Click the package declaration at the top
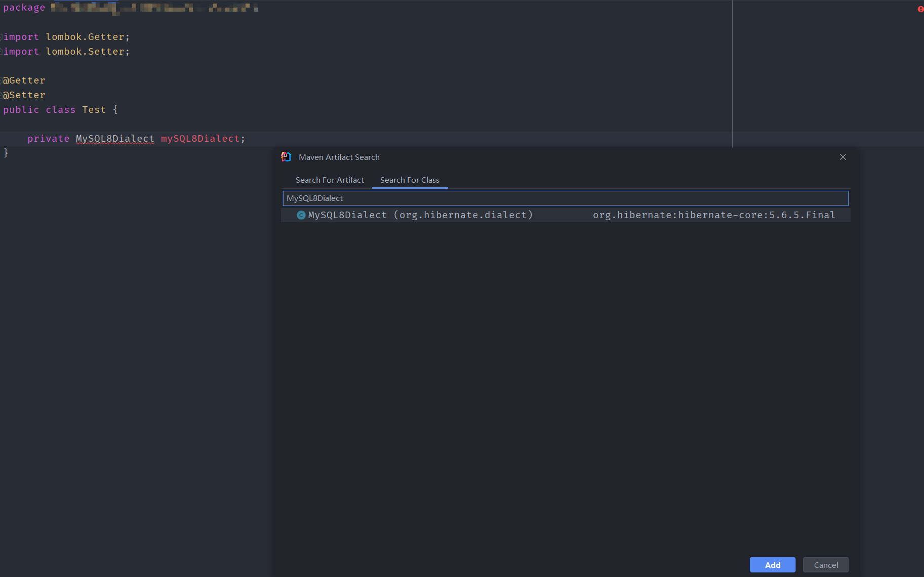The height and width of the screenshot is (577, 924). pos(24,7)
